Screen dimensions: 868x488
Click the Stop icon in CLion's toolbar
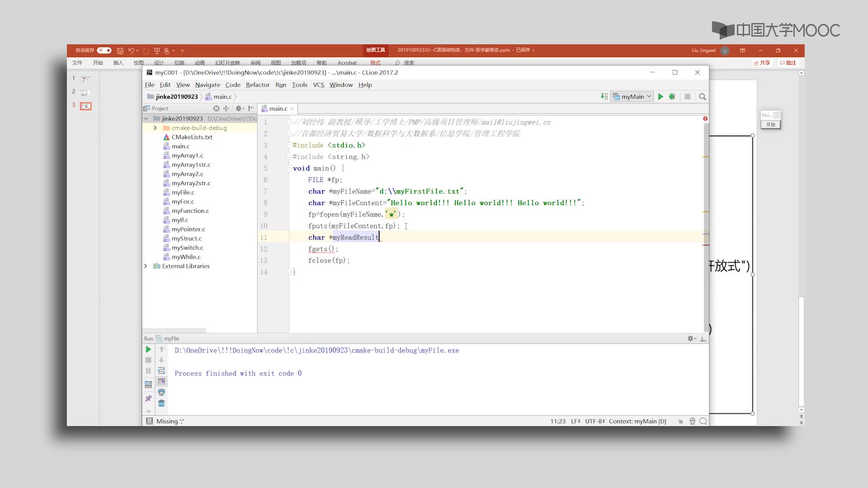click(687, 97)
